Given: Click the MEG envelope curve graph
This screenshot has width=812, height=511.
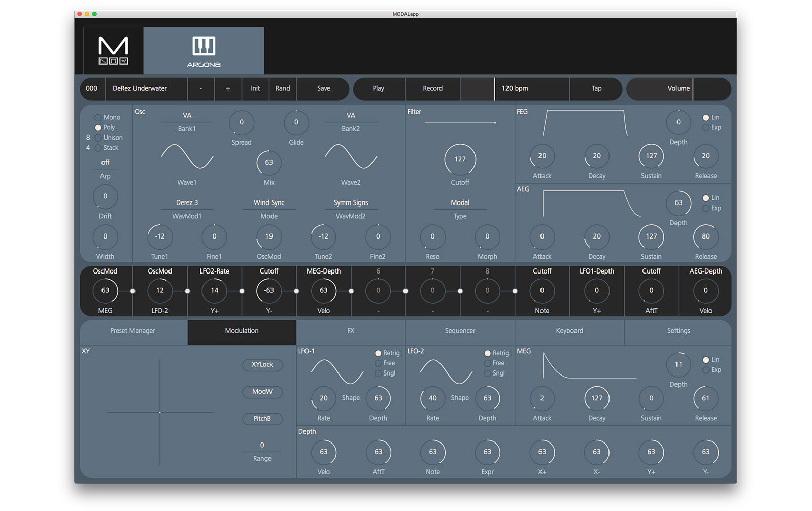Looking at the screenshot, I should click(x=590, y=365).
